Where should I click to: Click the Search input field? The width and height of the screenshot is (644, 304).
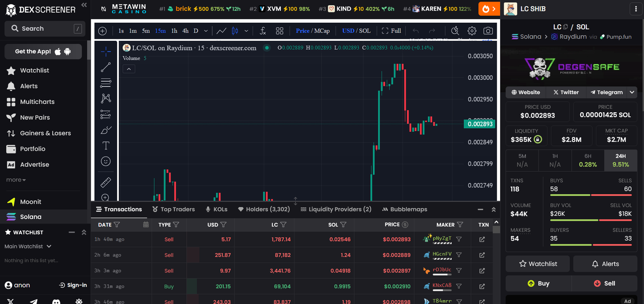[45, 29]
